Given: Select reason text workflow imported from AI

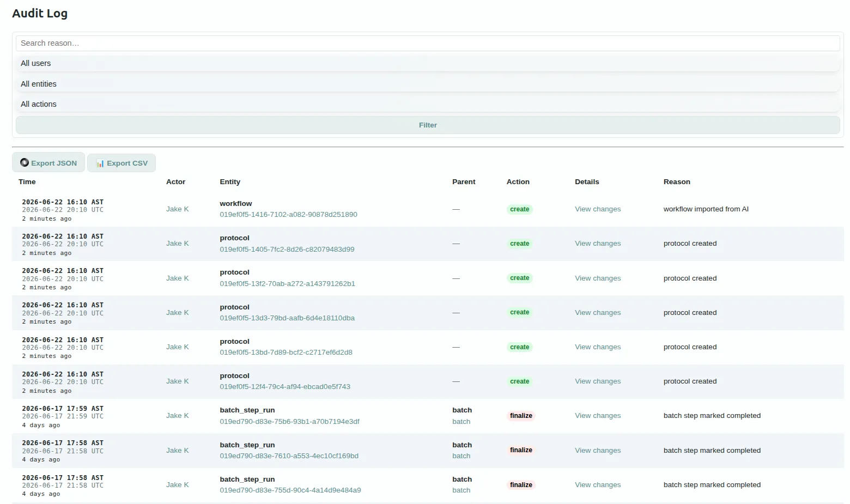Looking at the screenshot, I should 706,209.
